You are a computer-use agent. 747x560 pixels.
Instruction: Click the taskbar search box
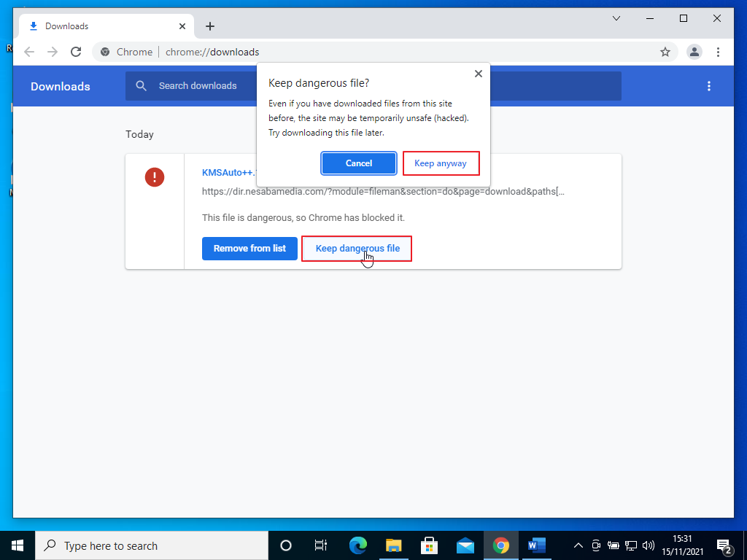click(152, 545)
